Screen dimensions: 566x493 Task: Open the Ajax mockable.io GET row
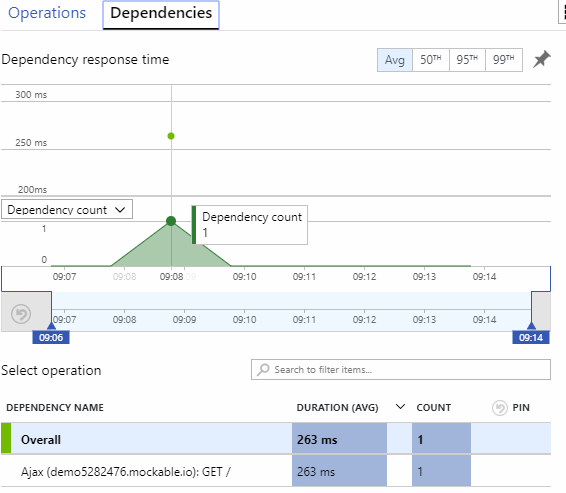276,471
